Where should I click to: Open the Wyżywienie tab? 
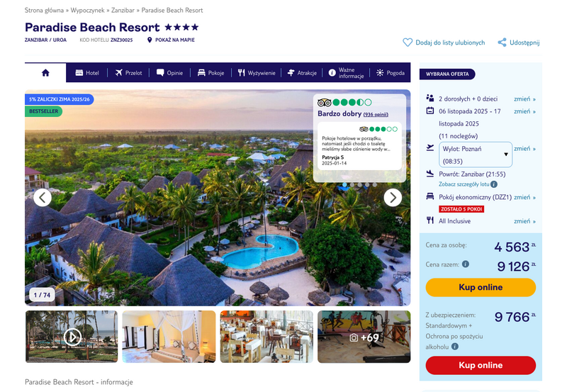[257, 73]
